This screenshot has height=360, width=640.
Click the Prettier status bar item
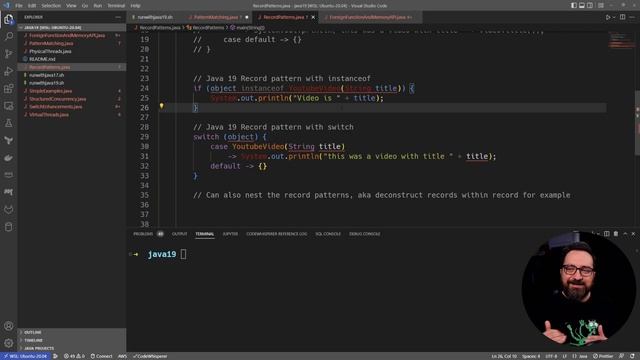pyautogui.click(x=603, y=356)
